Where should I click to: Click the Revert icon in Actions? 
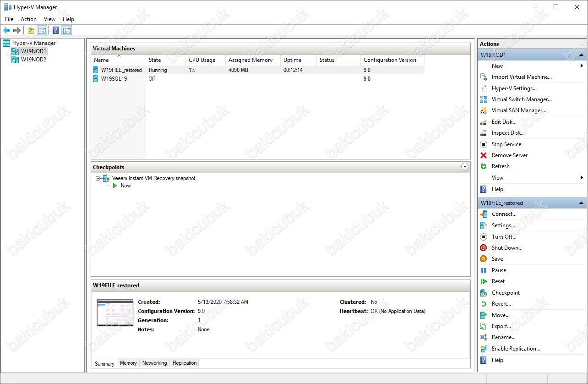pyautogui.click(x=483, y=304)
